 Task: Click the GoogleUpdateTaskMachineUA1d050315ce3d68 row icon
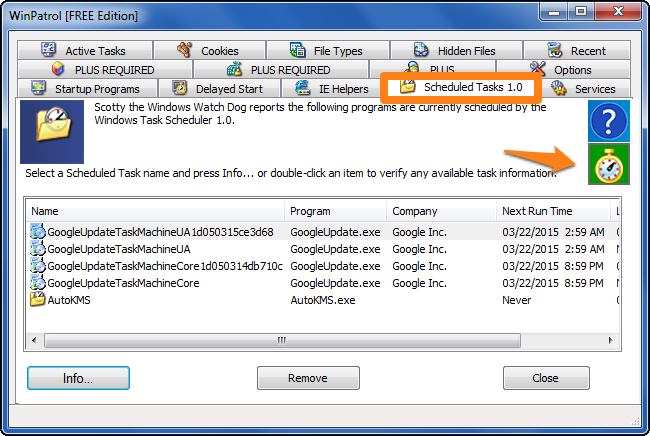(38, 232)
